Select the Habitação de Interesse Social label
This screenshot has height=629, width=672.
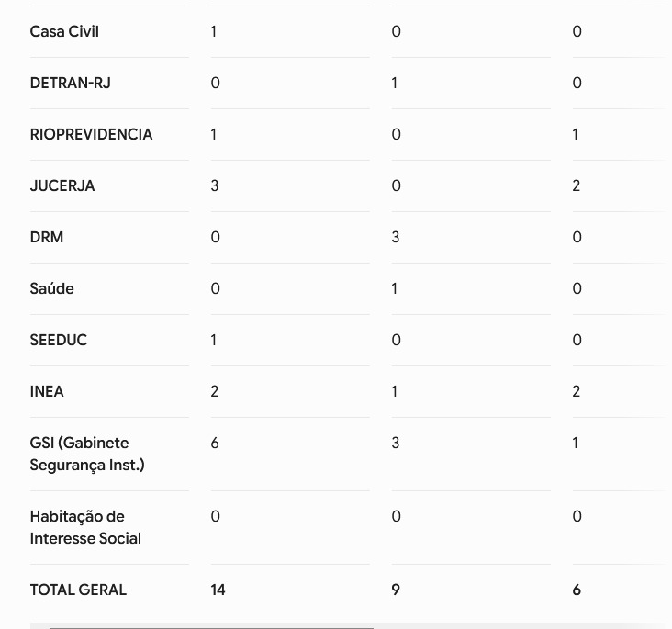tap(85, 527)
